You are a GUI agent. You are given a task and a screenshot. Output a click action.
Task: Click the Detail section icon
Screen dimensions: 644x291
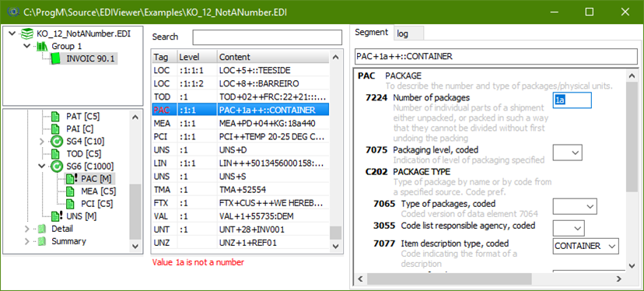click(x=41, y=229)
